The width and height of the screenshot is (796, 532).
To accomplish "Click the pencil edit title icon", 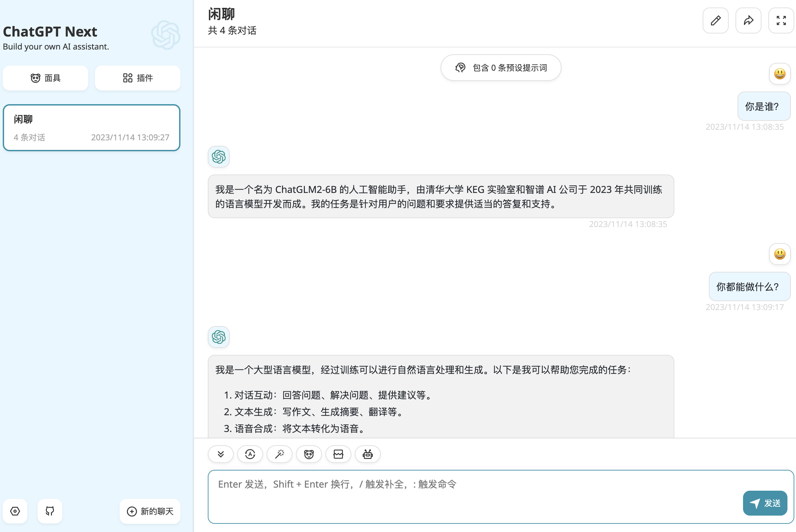I will [715, 20].
